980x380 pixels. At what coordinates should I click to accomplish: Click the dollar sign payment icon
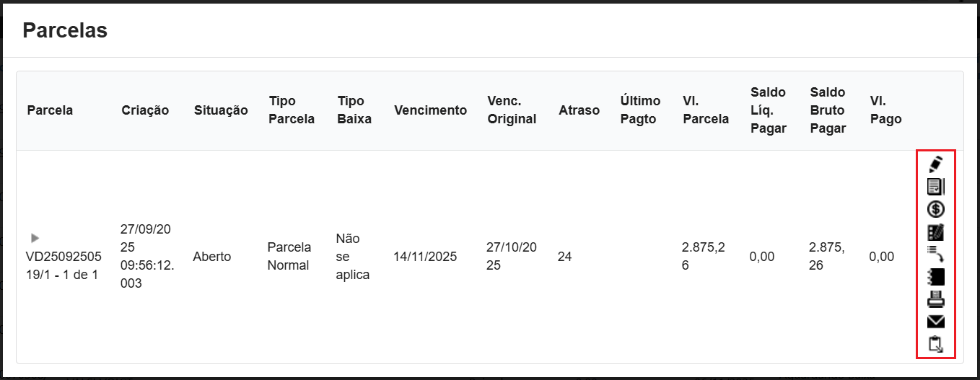[x=936, y=209]
